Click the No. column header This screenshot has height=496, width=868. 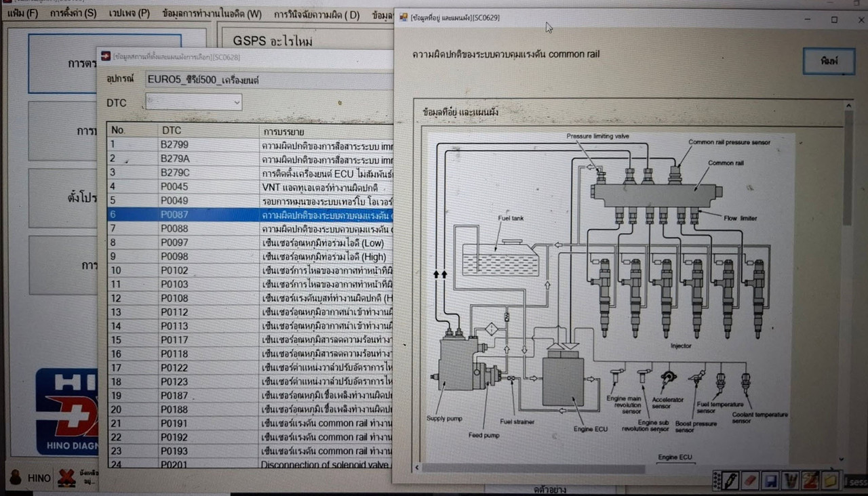[132, 130]
